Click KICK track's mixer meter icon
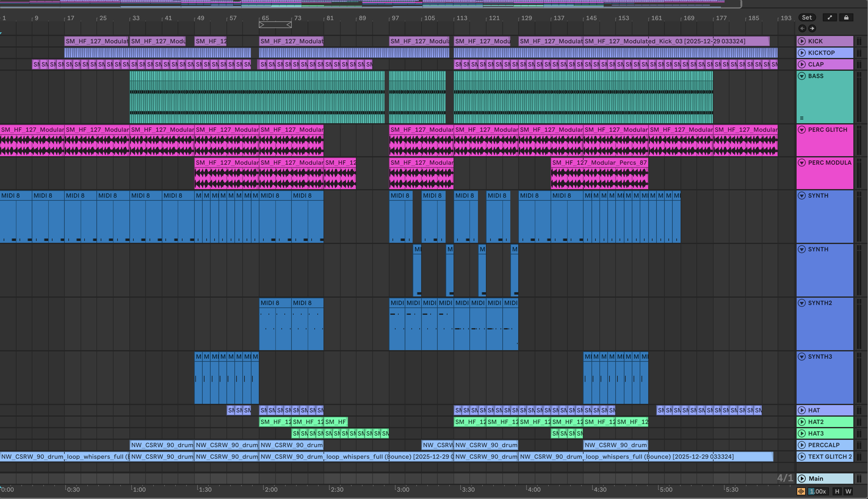 [x=859, y=41]
